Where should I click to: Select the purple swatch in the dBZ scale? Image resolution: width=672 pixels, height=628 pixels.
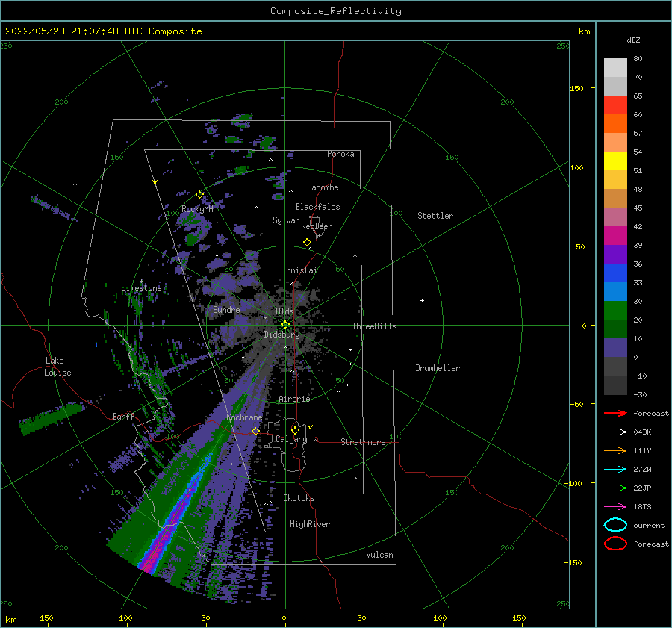tap(615, 254)
